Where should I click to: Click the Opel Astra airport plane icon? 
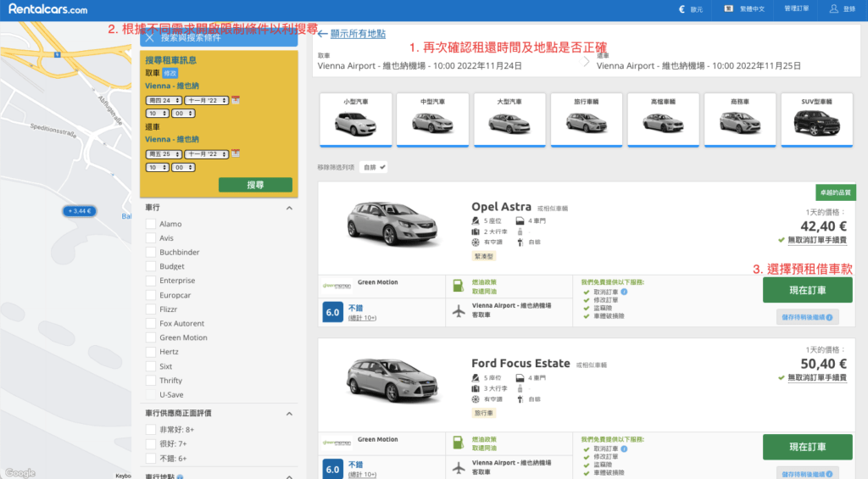pos(459,311)
